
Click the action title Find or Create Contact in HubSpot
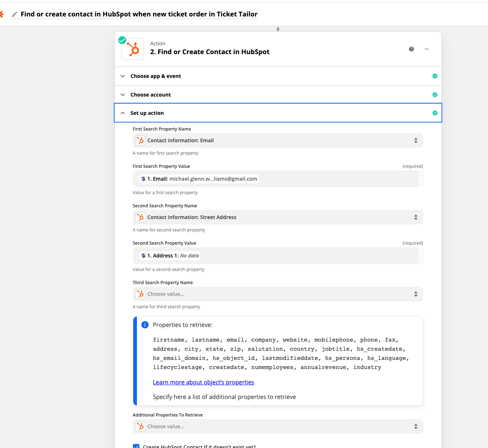[210, 52]
